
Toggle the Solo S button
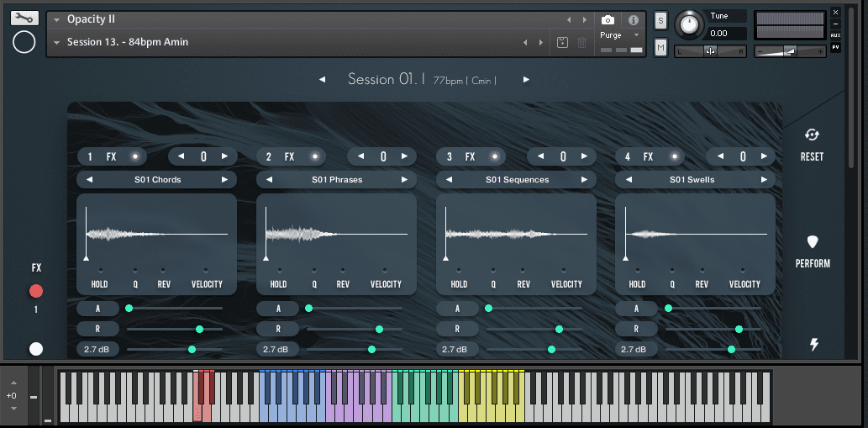point(660,21)
